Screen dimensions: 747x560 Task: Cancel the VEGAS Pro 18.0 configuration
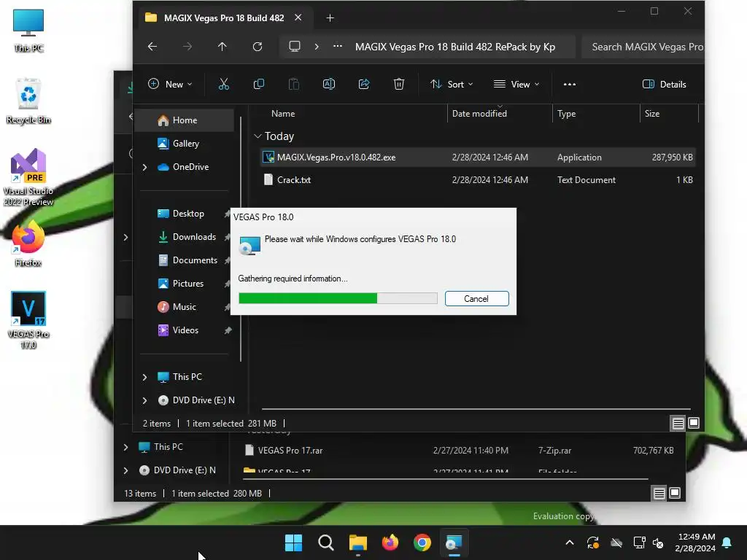476,298
